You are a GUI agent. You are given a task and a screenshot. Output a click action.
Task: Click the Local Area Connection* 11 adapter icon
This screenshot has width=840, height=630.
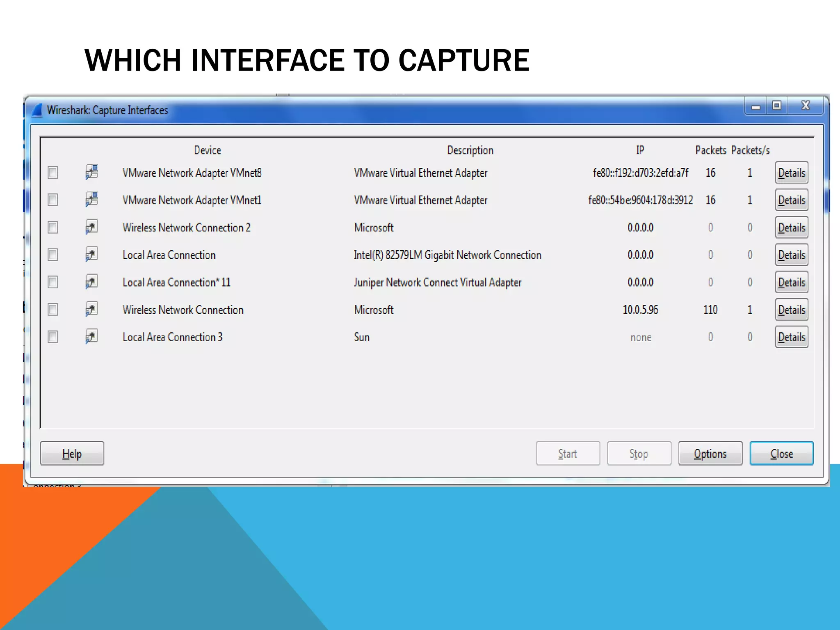[x=91, y=282]
